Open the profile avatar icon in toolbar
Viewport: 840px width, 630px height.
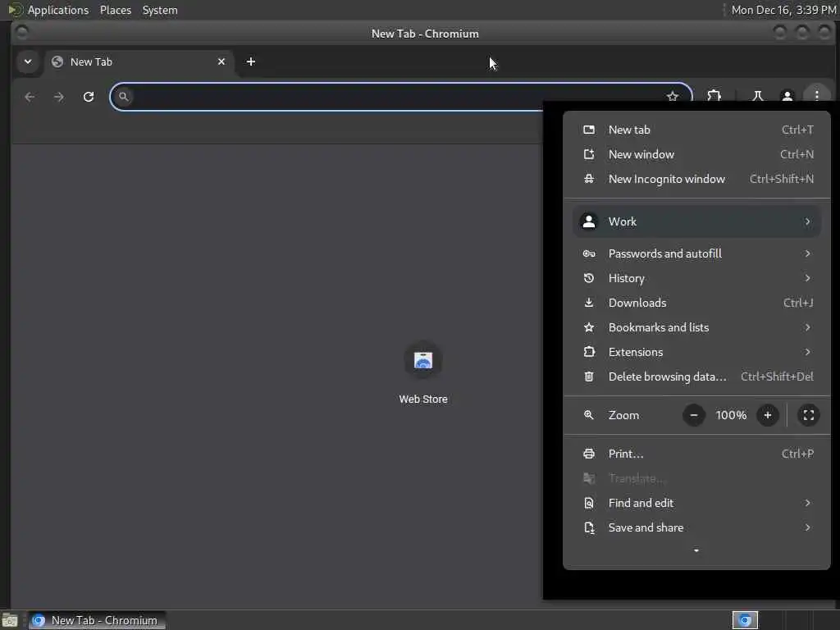[x=787, y=97]
